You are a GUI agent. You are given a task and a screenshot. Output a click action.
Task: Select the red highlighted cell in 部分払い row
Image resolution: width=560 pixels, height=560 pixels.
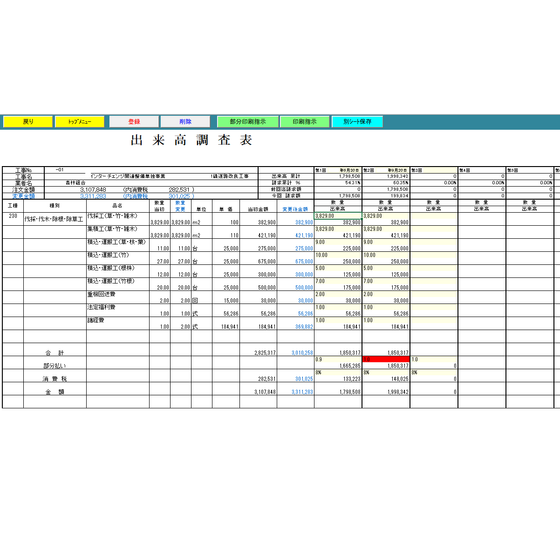pyautogui.click(x=386, y=359)
